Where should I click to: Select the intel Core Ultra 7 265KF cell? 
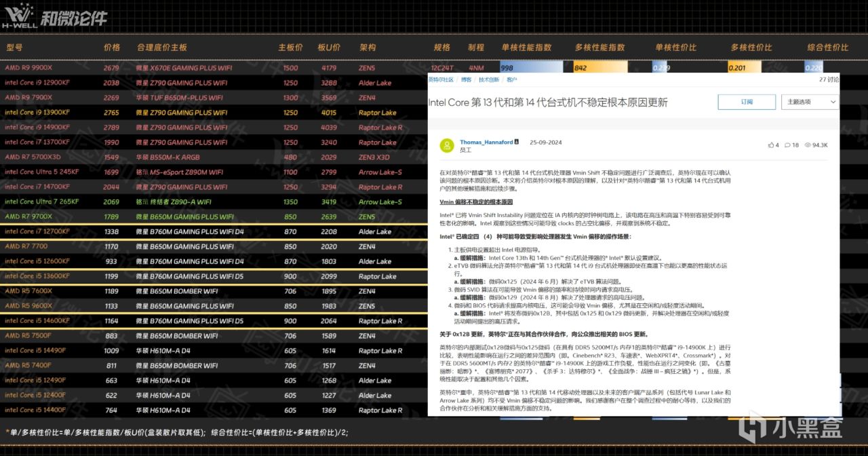pos(41,202)
